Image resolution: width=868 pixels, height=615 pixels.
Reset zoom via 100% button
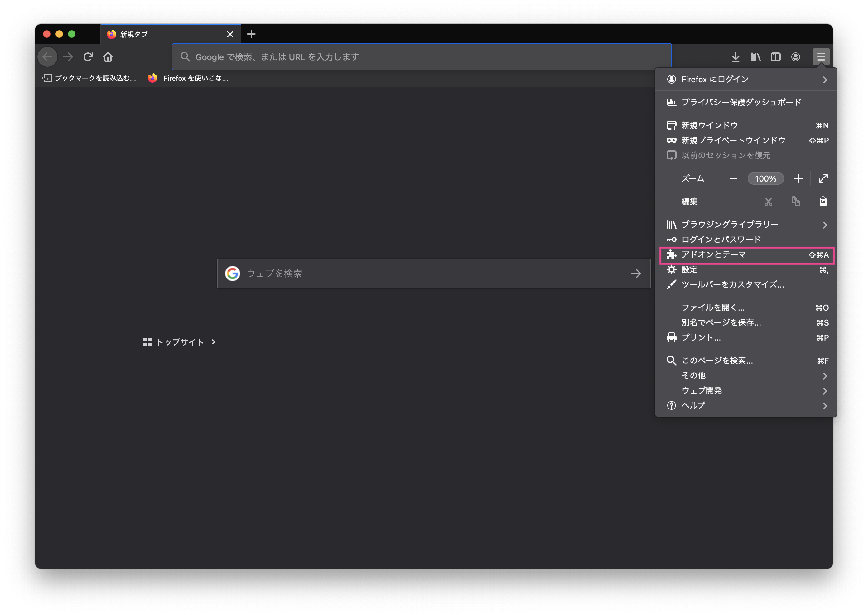click(765, 178)
